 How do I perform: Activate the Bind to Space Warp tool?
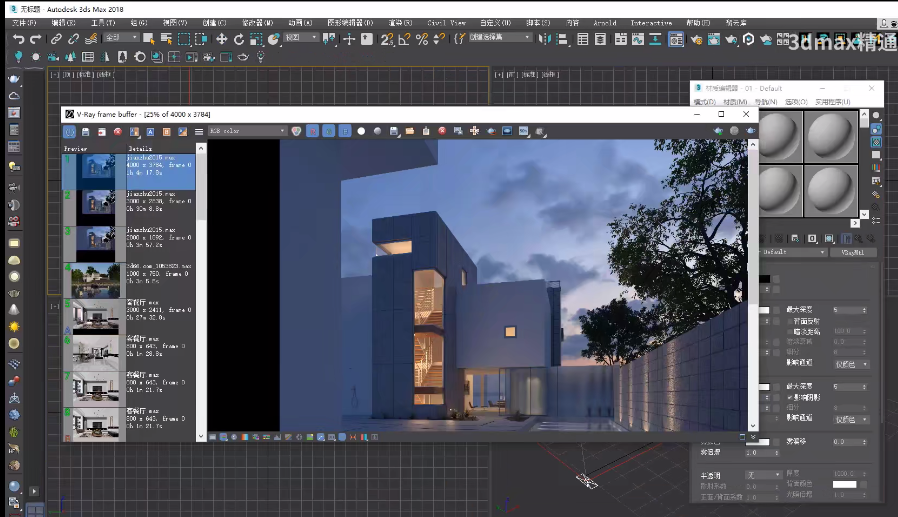[91, 39]
